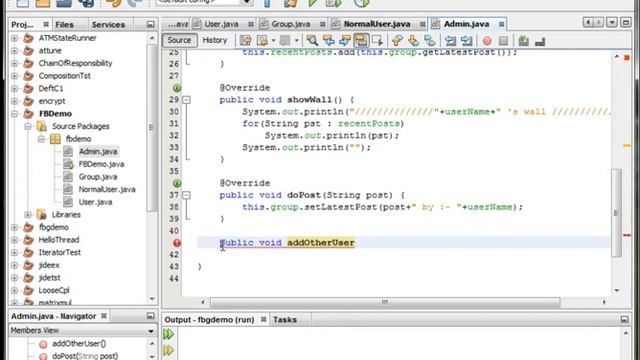This screenshot has width=640, height=360.
Task: Switch to the Services tab
Action: click(x=108, y=24)
